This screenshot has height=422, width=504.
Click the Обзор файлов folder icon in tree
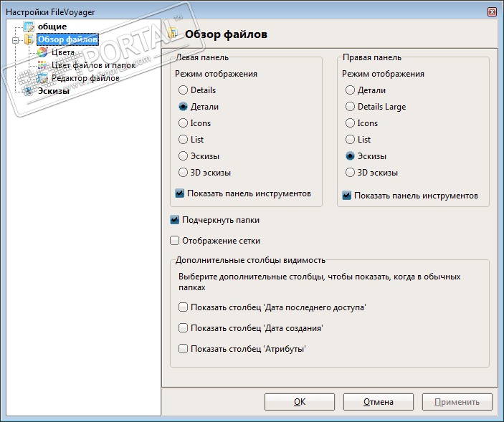pyautogui.click(x=29, y=39)
